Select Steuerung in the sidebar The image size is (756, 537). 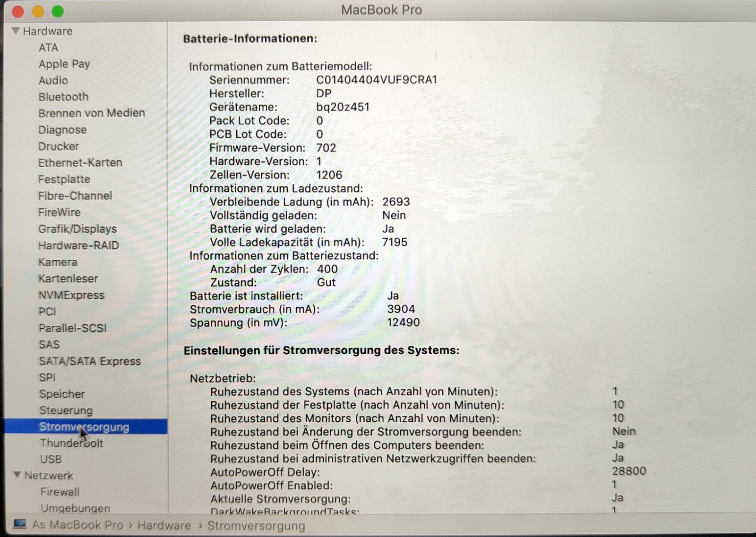[x=66, y=410]
